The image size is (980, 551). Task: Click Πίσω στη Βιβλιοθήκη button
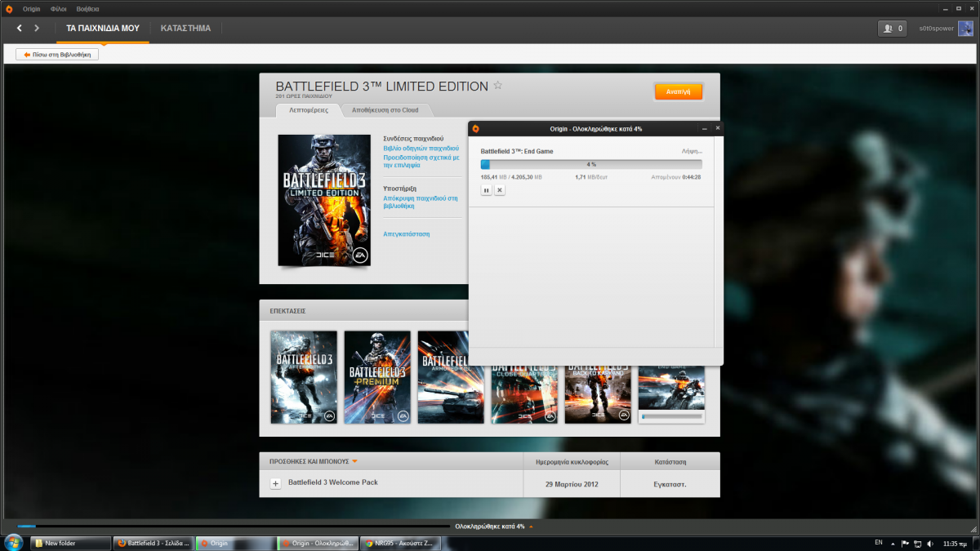(x=57, y=54)
